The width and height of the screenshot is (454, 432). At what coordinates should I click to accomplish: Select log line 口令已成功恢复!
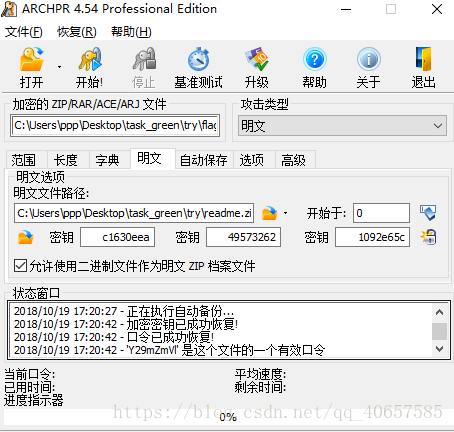[x=114, y=337]
